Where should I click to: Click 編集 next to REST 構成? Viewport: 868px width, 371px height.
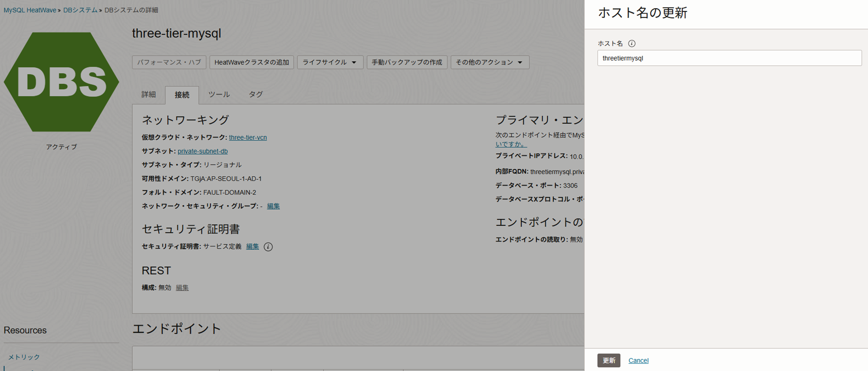182,288
